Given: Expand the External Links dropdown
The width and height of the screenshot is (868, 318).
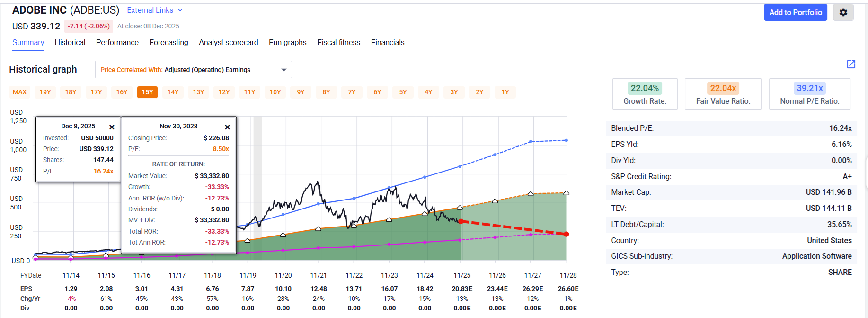Looking at the screenshot, I should pyautogui.click(x=155, y=10).
